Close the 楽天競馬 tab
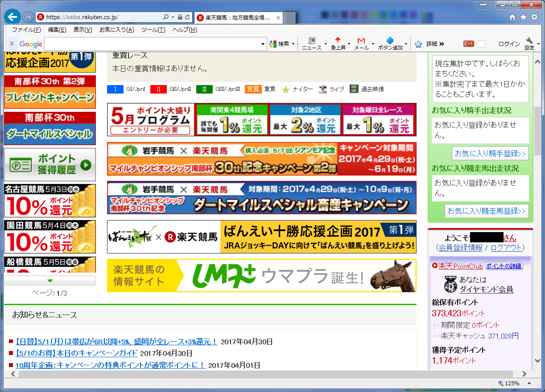545x392 pixels. pos(278,18)
